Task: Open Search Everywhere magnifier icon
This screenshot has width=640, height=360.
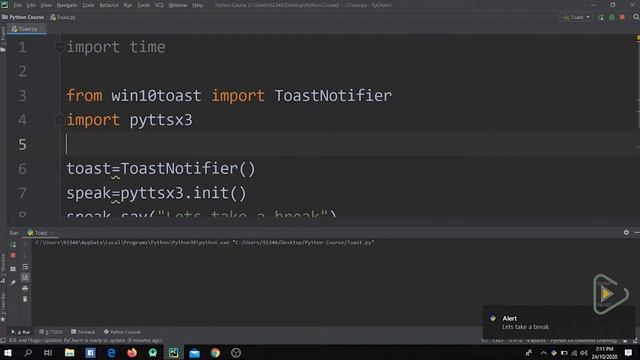Action: click(x=636, y=17)
